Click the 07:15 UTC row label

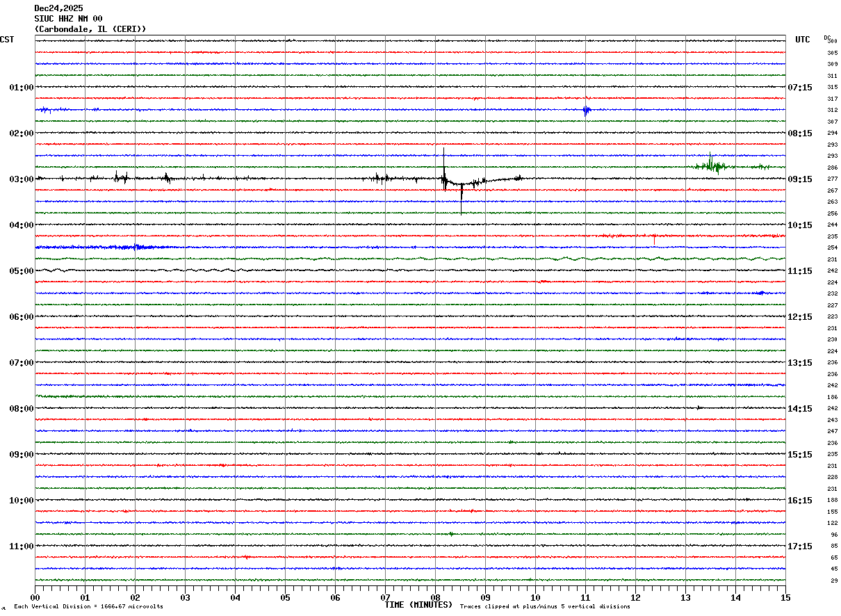click(x=800, y=88)
